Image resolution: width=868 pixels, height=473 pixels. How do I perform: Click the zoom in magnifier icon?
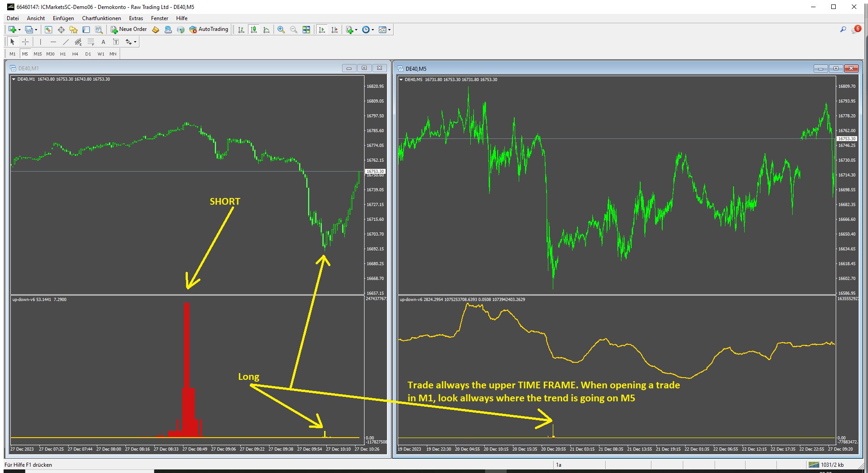point(281,30)
